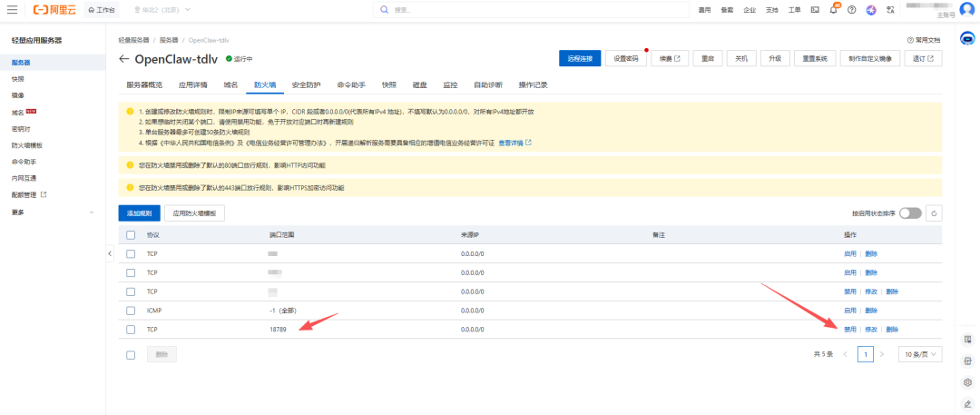
Task: Expand the 华北2 (北京) region selector
Action: coord(163,9)
